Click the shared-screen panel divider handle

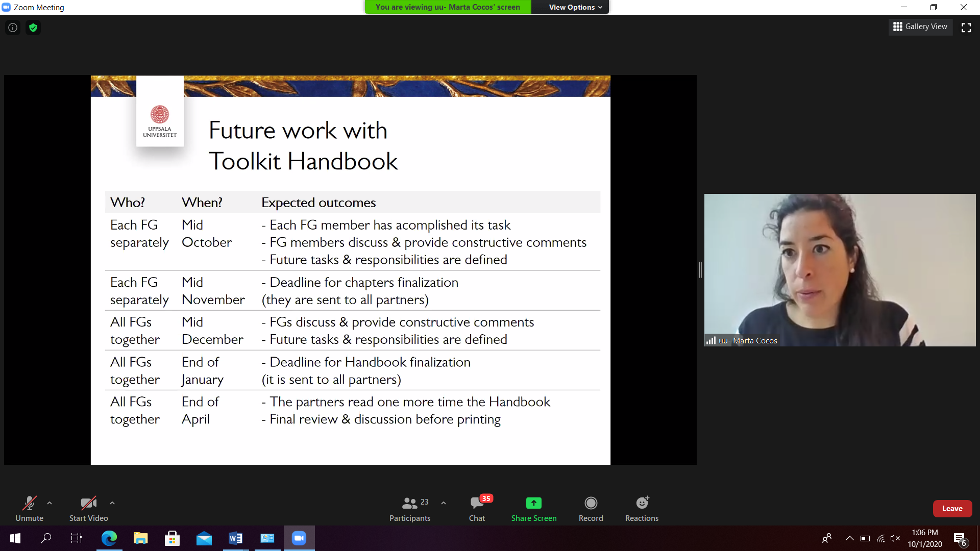[700, 270]
